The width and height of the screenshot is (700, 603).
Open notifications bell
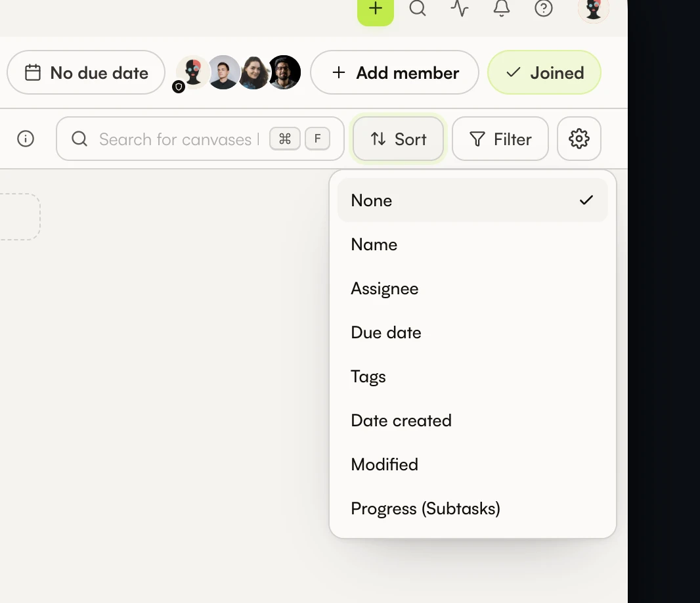(501, 8)
